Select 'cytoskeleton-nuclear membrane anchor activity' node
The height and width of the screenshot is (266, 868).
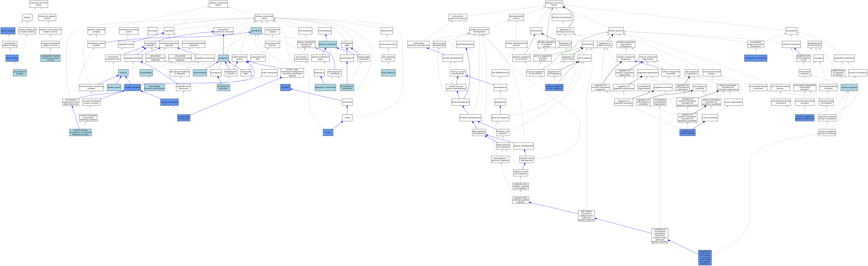coord(50,58)
